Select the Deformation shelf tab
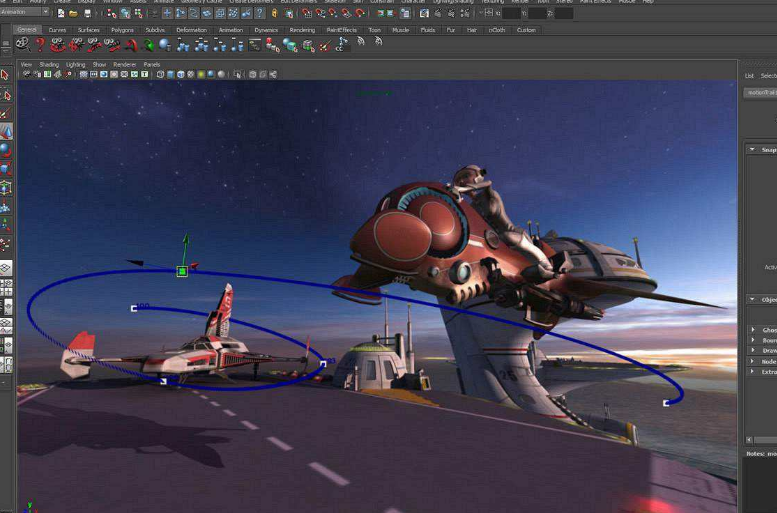The height and width of the screenshot is (513, 777). click(192, 30)
